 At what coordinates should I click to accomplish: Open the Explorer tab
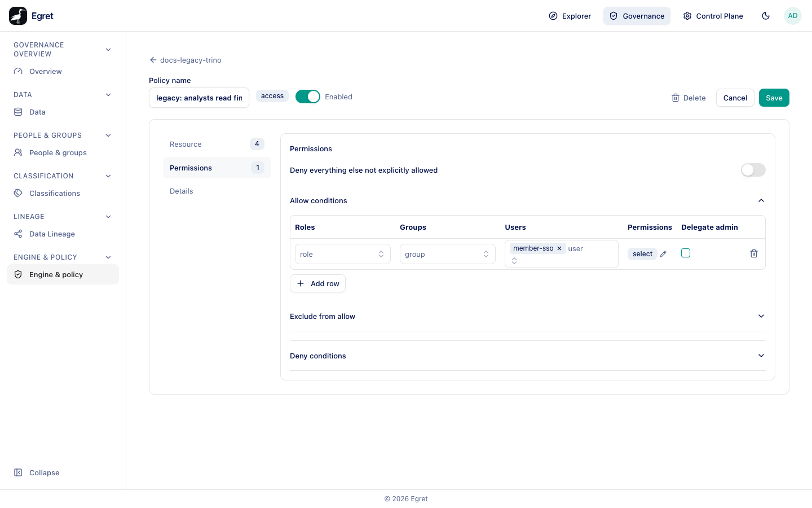click(x=570, y=16)
